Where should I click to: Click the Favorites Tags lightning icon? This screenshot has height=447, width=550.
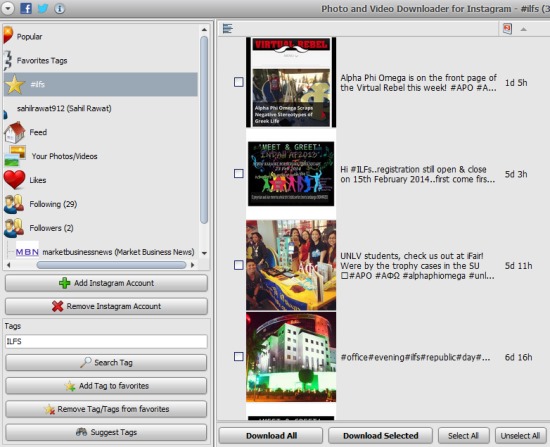[8, 60]
